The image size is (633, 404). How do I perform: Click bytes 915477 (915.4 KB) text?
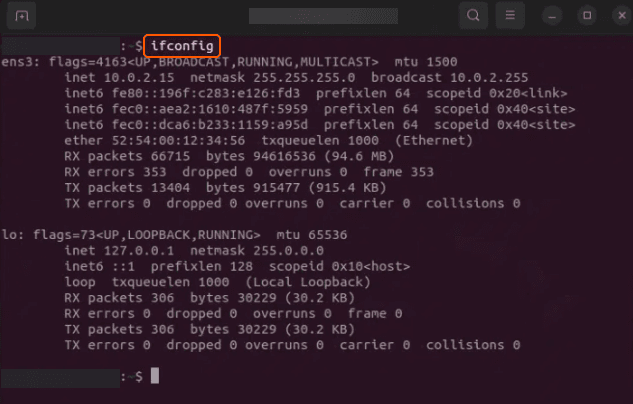pyautogui.click(x=296, y=188)
